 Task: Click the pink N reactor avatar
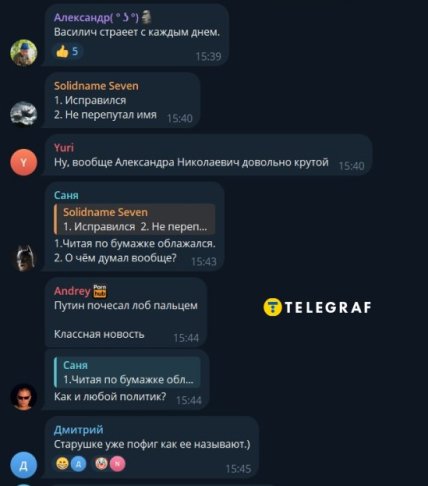click(117, 464)
